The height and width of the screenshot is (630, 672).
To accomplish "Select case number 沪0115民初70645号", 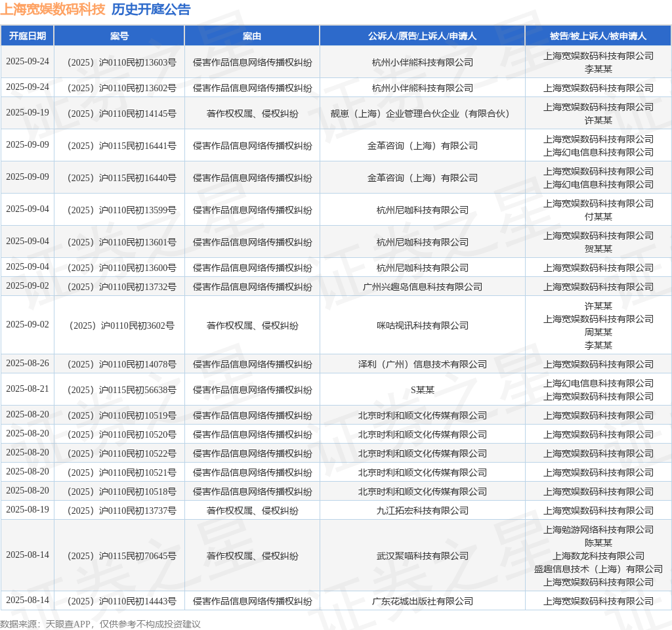I will pyautogui.click(x=121, y=556).
